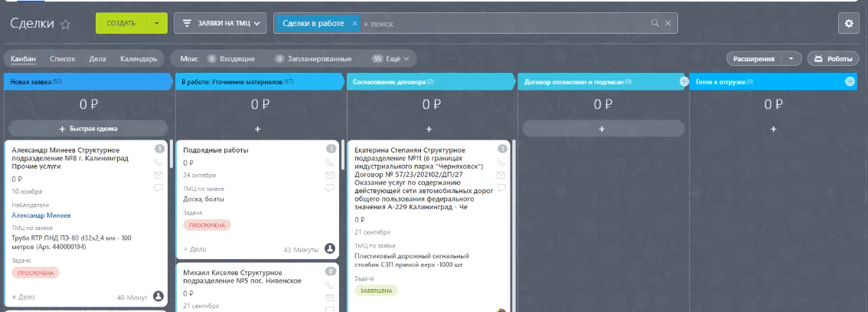Remove the Сделки в работе filter chip
This screenshot has width=868, height=312.
tap(355, 24)
